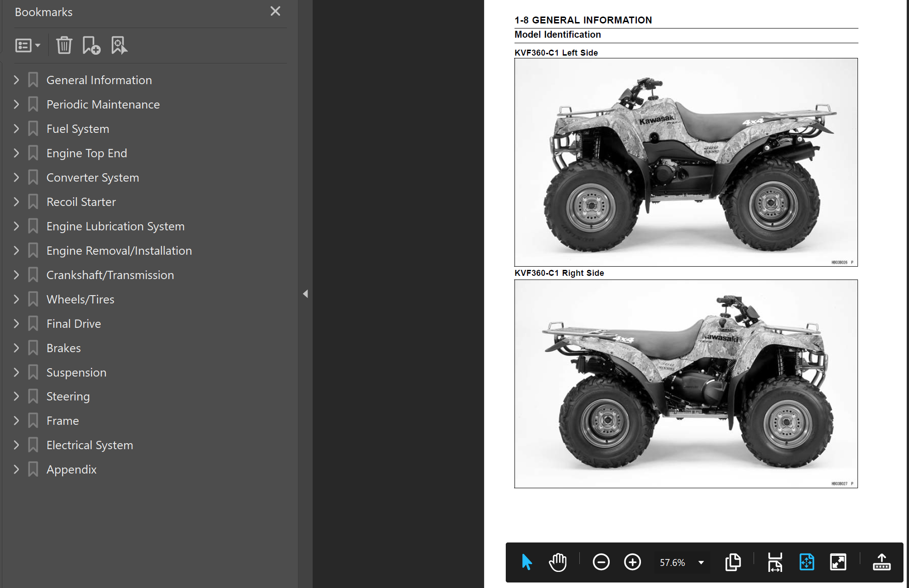Open the zoom level dropdown arrow

[701, 562]
